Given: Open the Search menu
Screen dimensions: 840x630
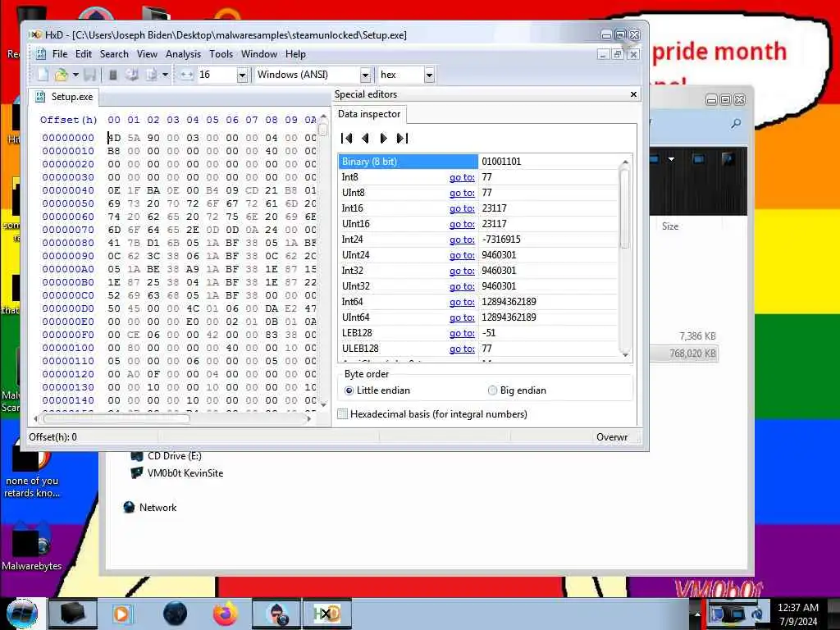Looking at the screenshot, I should coord(114,54).
